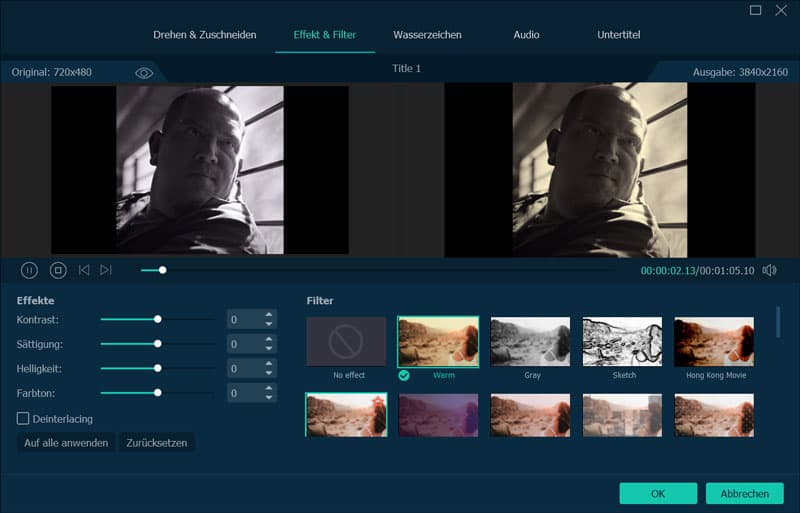
Task: Click the Auf alle anwenden button
Action: (x=66, y=442)
